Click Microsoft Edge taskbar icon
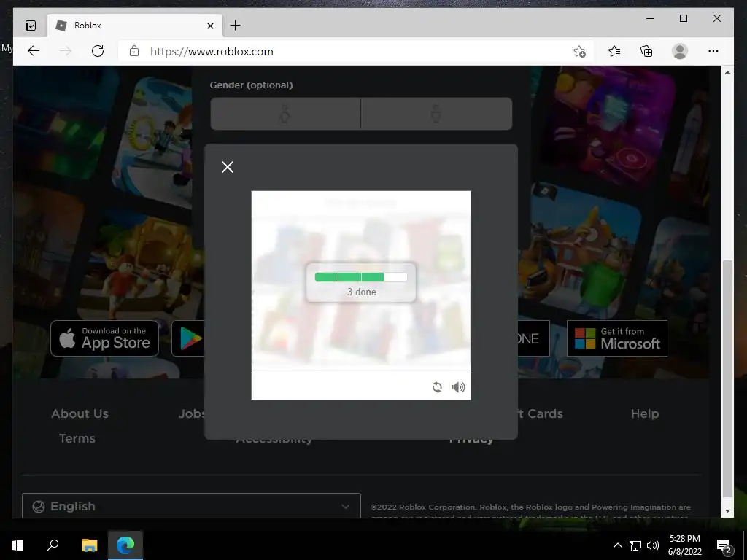The image size is (747, 560). (x=125, y=545)
